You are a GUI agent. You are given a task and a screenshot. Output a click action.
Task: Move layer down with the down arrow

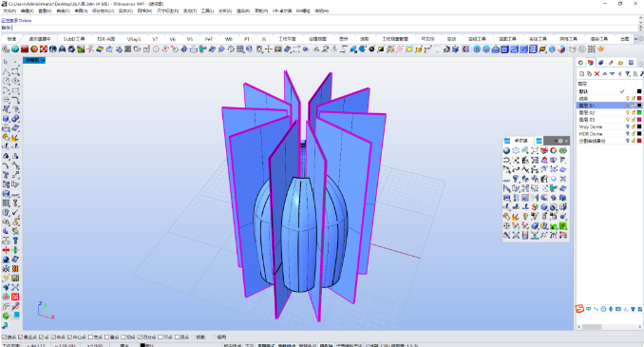point(612,74)
